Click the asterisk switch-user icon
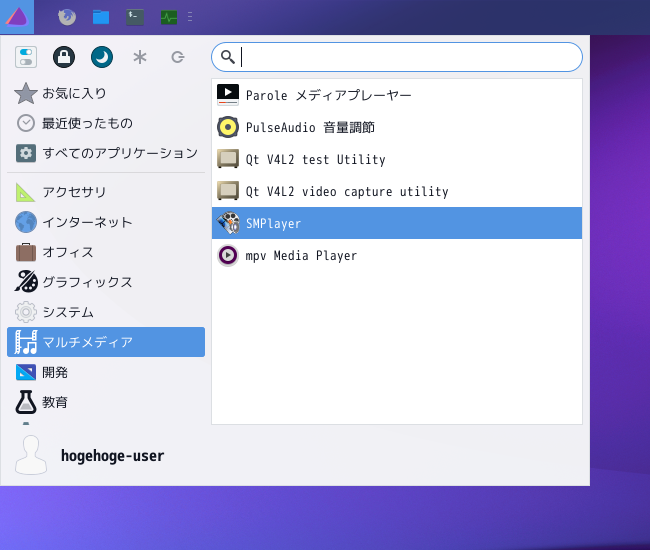This screenshot has width=650, height=550. coord(140,57)
